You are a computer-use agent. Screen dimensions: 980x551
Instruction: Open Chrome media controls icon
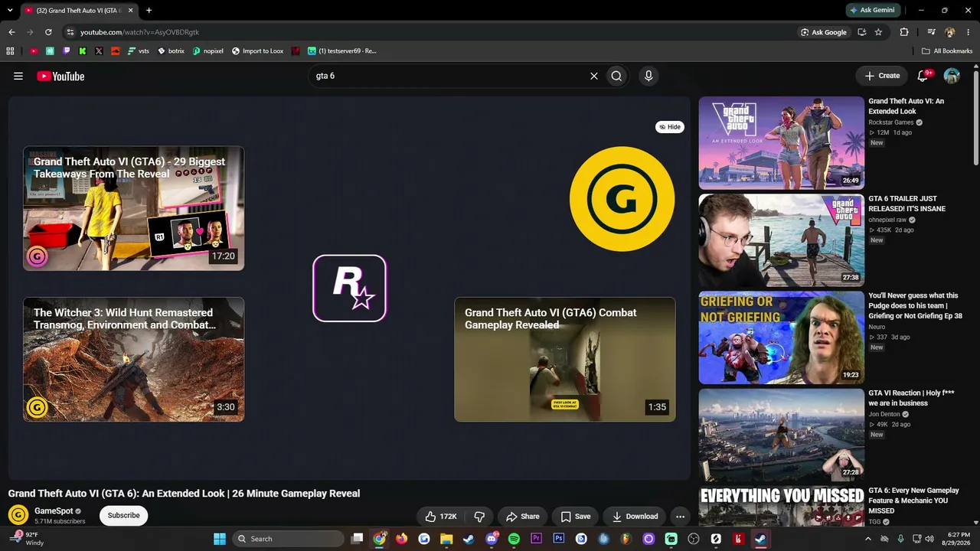coord(931,32)
